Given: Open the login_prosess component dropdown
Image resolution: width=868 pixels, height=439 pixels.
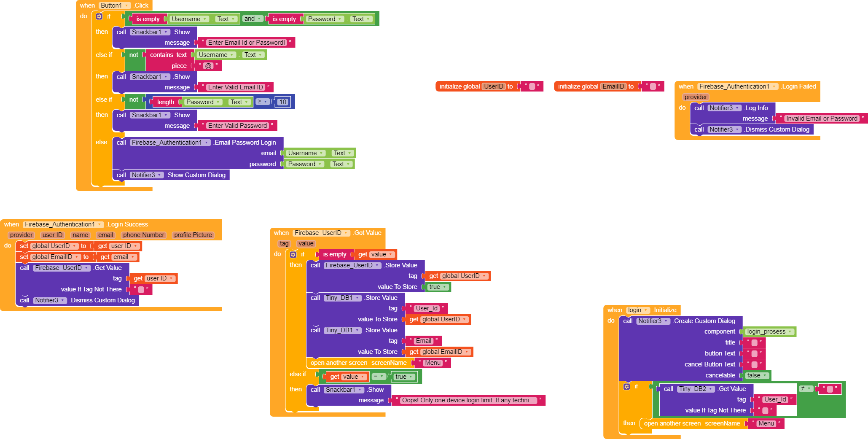Looking at the screenshot, I should (x=770, y=331).
